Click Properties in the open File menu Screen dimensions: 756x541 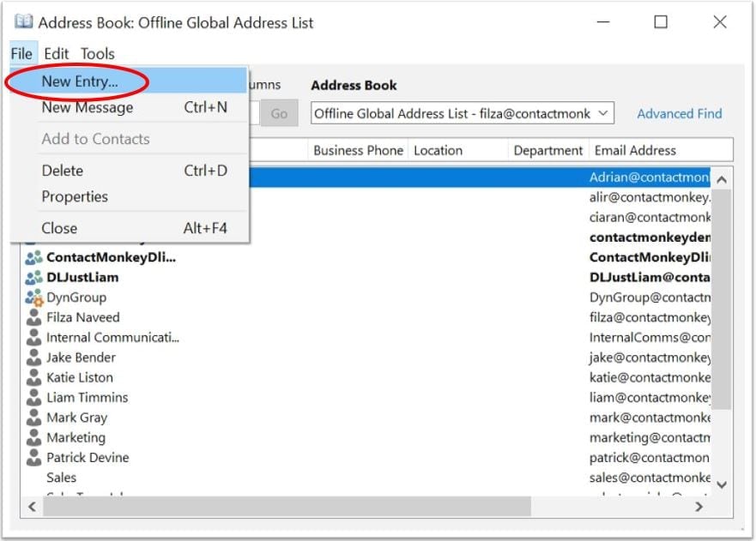click(75, 196)
